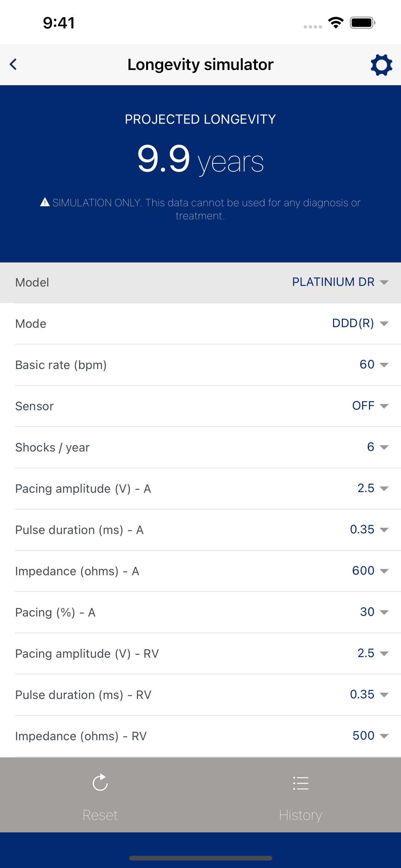
Task: Go back using the chevron arrow
Action: pyautogui.click(x=13, y=64)
